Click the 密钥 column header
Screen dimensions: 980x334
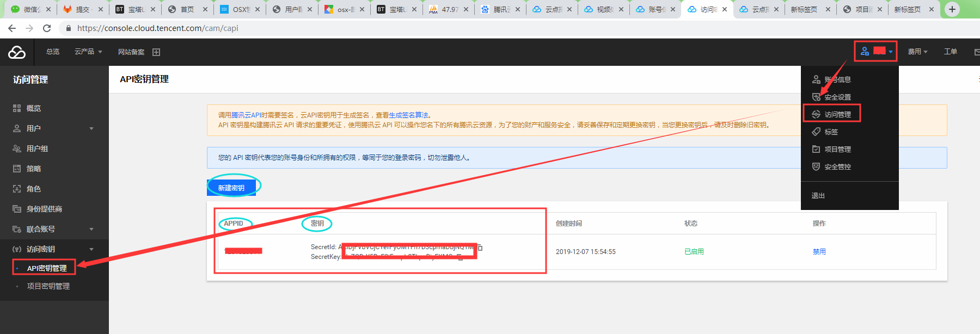[x=317, y=224]
